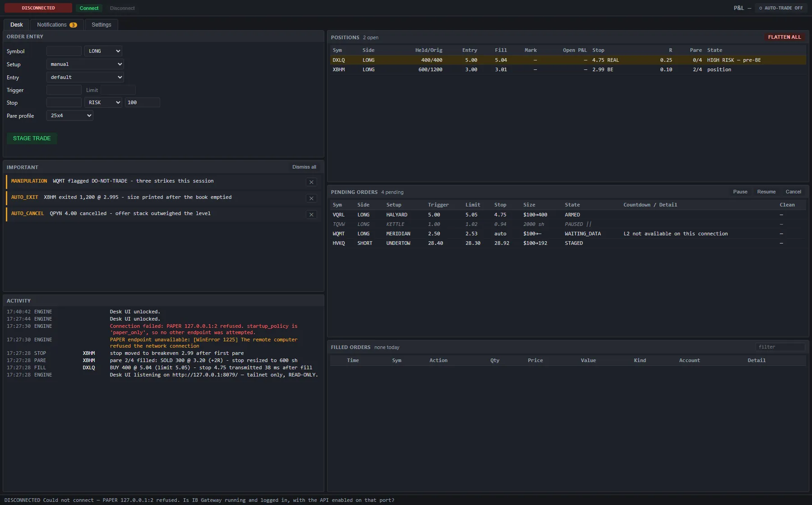
Task: Close the AUTO_EXIT XBHM alert
Action: point(311,198)
